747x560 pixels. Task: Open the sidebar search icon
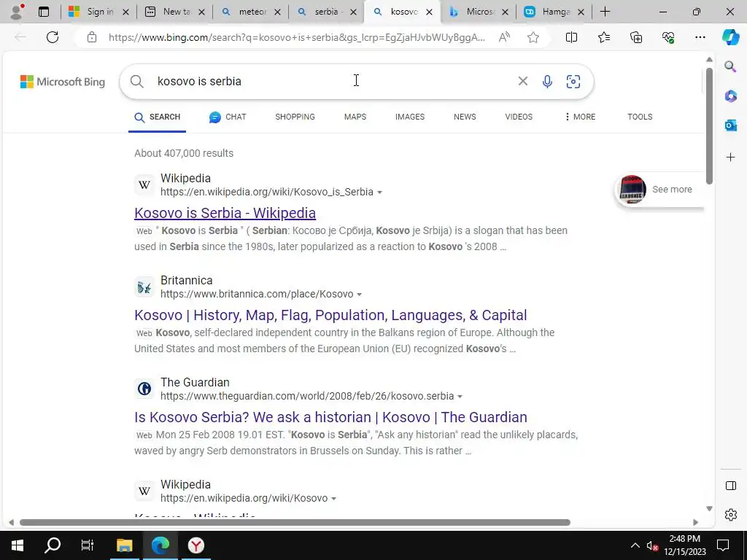730,66
